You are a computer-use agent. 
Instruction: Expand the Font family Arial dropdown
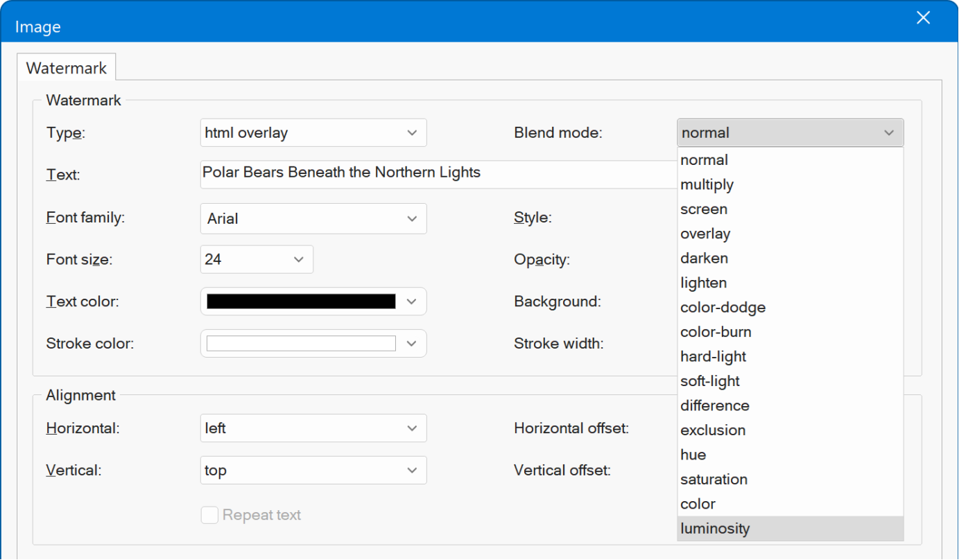313,218
